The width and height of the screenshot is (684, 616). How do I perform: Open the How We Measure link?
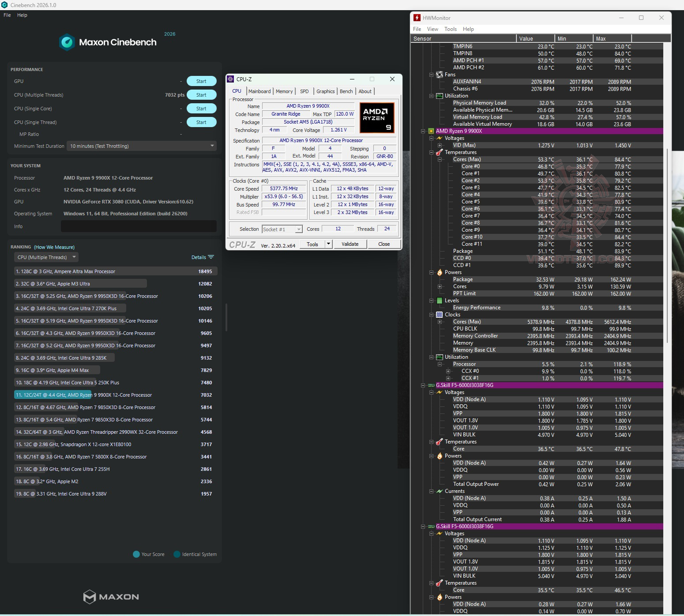point(54,247)
